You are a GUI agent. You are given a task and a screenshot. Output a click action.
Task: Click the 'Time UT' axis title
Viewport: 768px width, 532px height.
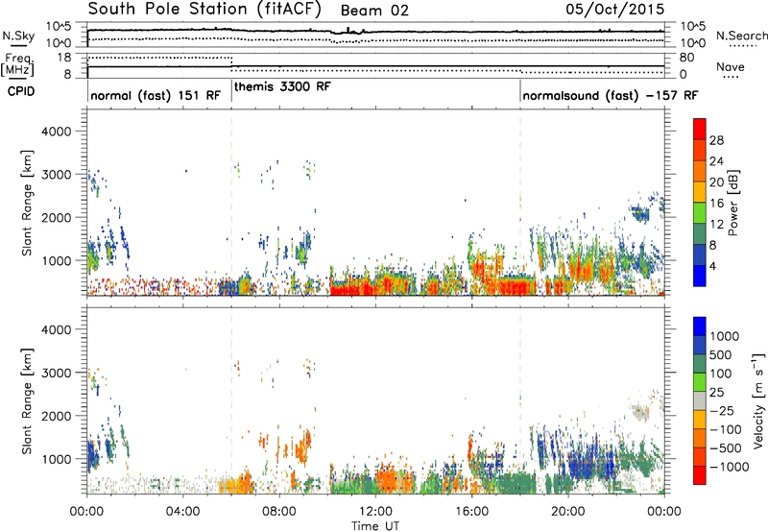click(x=375, y=526)
